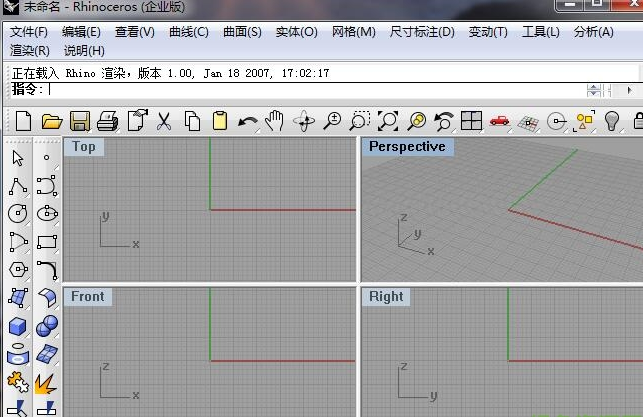Open the 曲面(S) menu

(242, 32)
